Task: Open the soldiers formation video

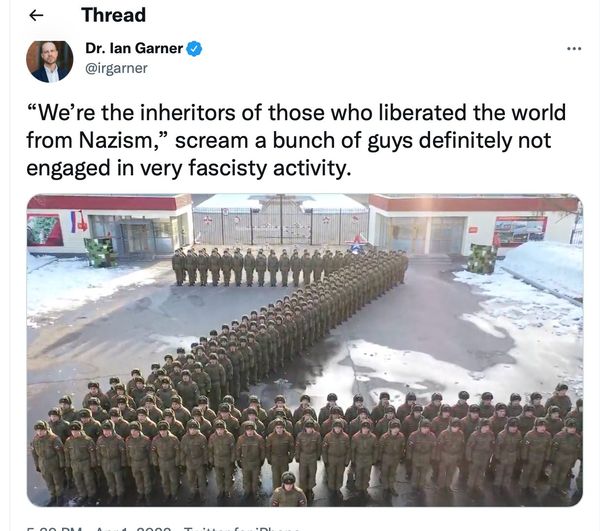Action: (x=305, y=350)
